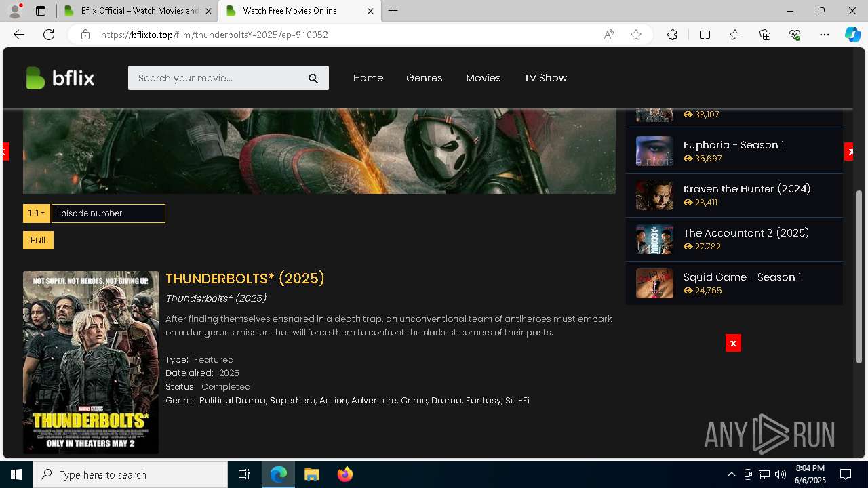
Task: Click the Kraven the Hunter thumbnail
Action: click(654, 195)
